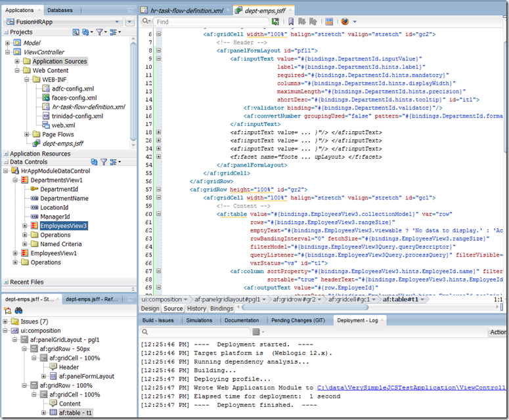The height and width of the screenshot is (420, 509).
Task: Click the binoculars find icon in Structure
Action: [x=20, y=310]
